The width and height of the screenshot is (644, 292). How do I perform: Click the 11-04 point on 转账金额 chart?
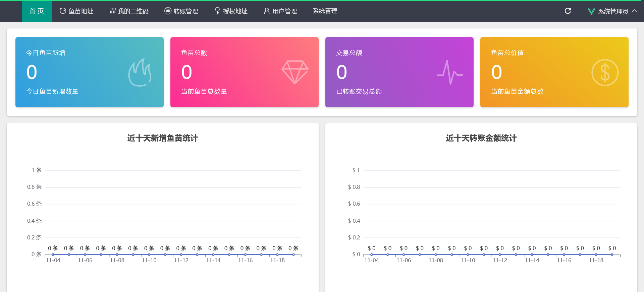click(372, 254)
